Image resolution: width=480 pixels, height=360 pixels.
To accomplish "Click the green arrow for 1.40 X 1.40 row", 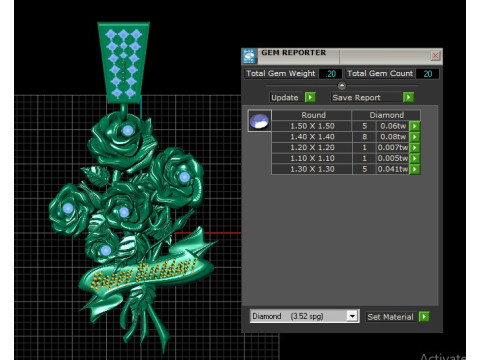I will pos(415,137).
